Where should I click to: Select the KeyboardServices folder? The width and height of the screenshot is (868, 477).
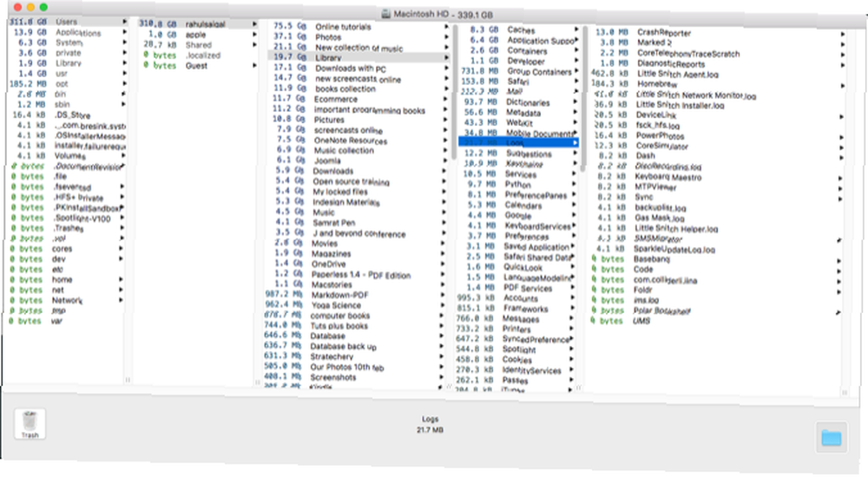517,225
